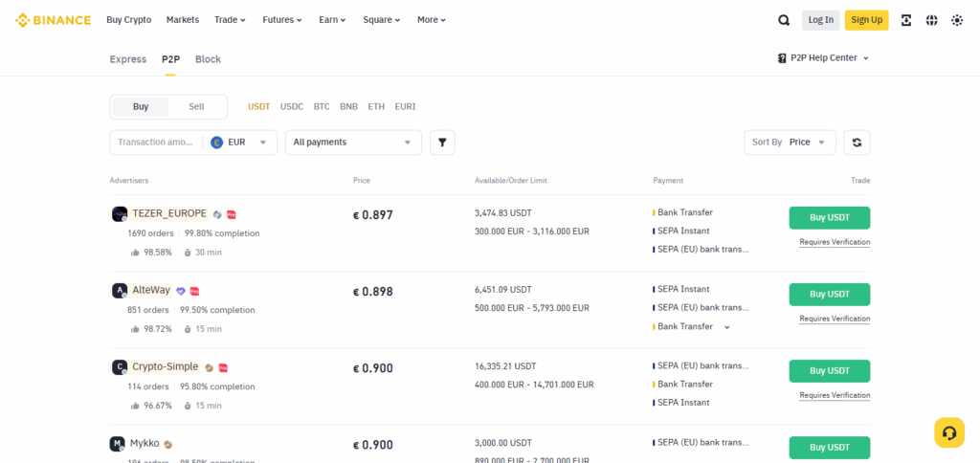Click the thumbs-up icon next to 96.67%
Image resolution: width=980 pixels, height=463 pixels.
(134, 406)
